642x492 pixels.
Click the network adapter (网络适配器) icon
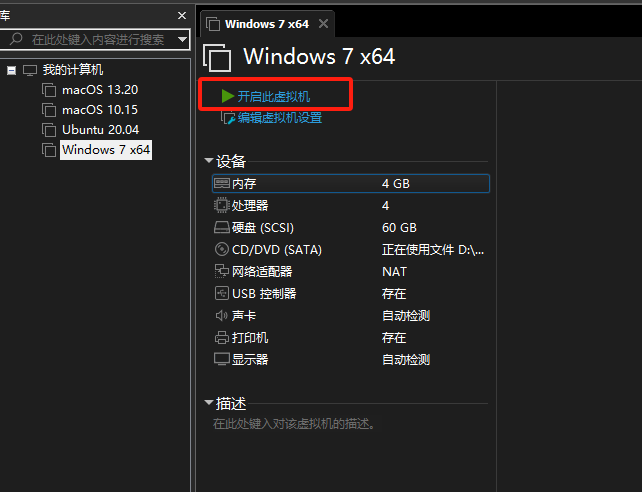click(x=222, y=272)
